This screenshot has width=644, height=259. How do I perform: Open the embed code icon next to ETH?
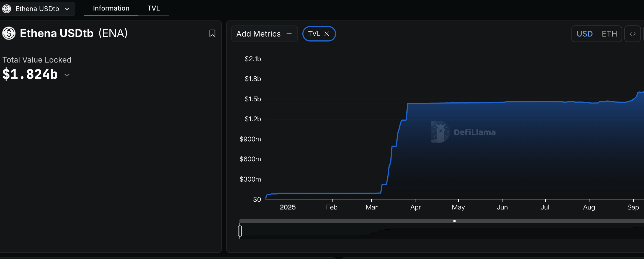point(633,33)
